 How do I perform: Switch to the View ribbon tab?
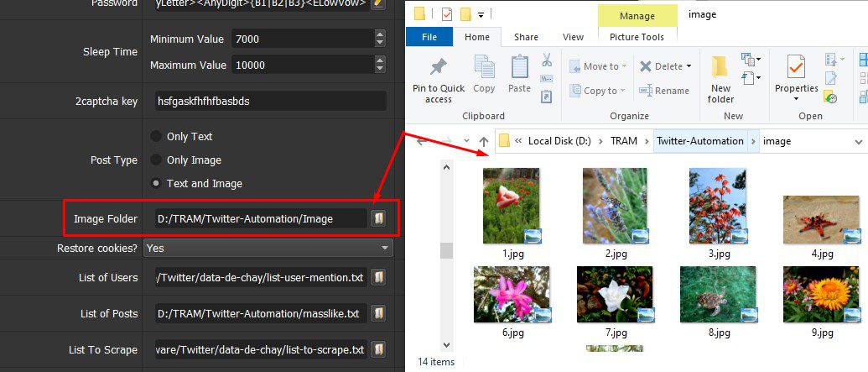[573, 37]
